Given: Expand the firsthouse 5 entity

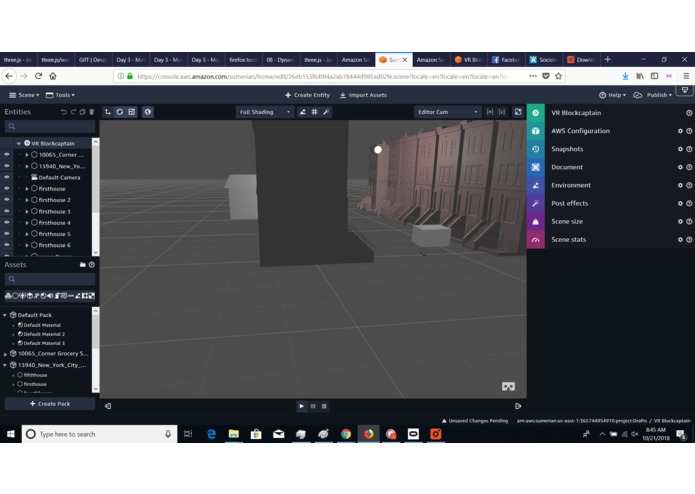Looking at the screenshot, I should click(x=27, y=234).
